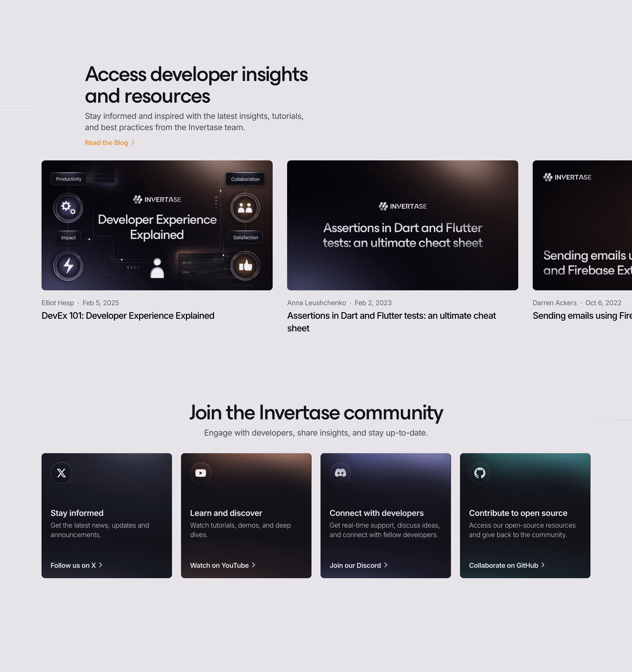Click the chevron beside Read the Blog

[133, 143]
